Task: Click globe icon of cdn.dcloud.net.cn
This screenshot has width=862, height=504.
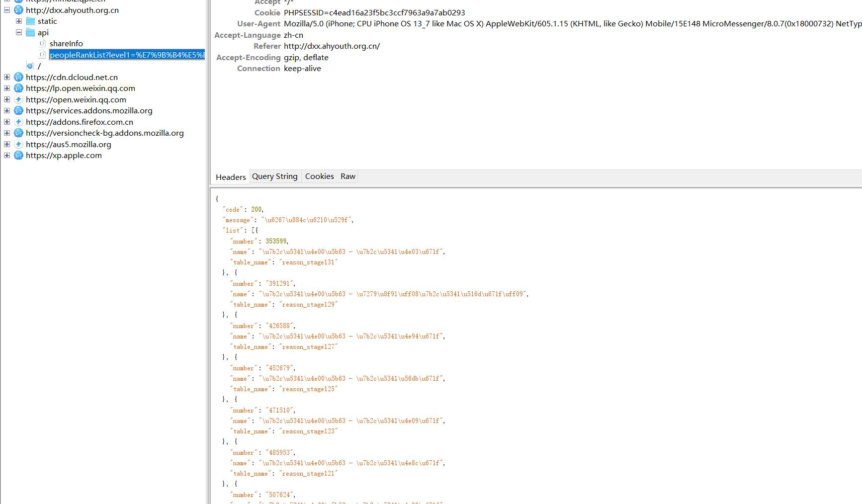Action: pyautogui.click(x=18, y=77)
